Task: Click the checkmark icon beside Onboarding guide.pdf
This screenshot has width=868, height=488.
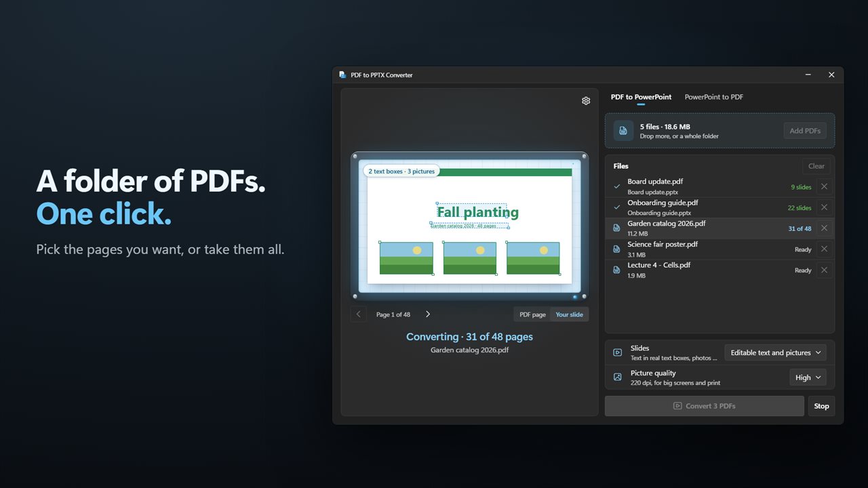Action: click(x=616, y=207)
